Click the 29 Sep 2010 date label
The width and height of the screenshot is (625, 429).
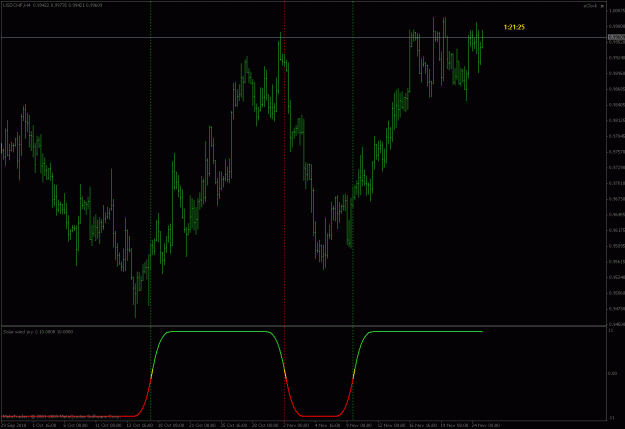pyautogui.click(x=14, y=425)
